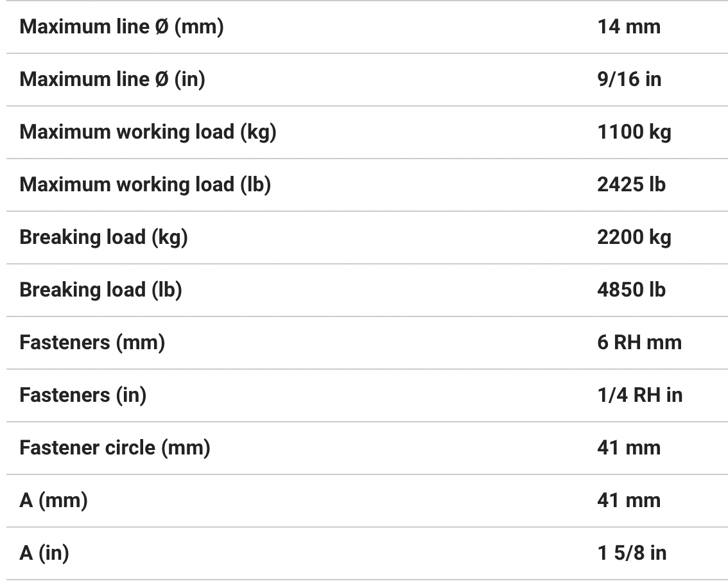
Task: Click the "Maximum working load (lb)" label
Action: click(x=145, y=185)
